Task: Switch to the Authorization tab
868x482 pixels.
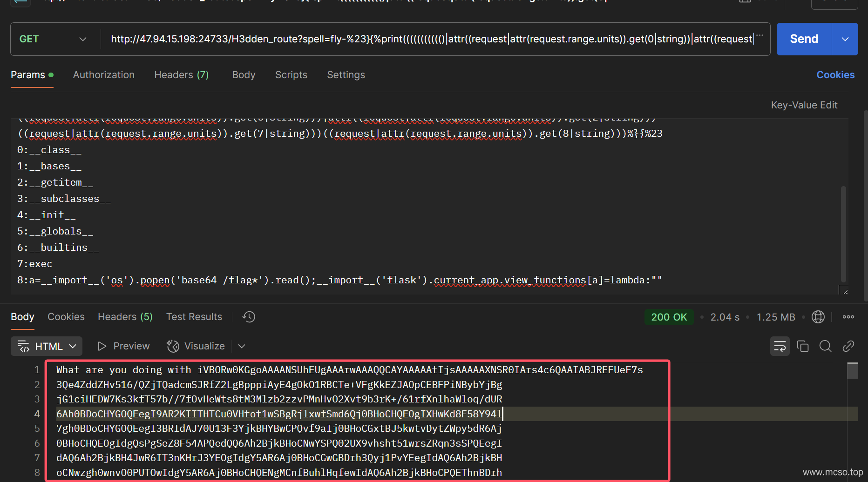Action: click(x=104, y=75)
